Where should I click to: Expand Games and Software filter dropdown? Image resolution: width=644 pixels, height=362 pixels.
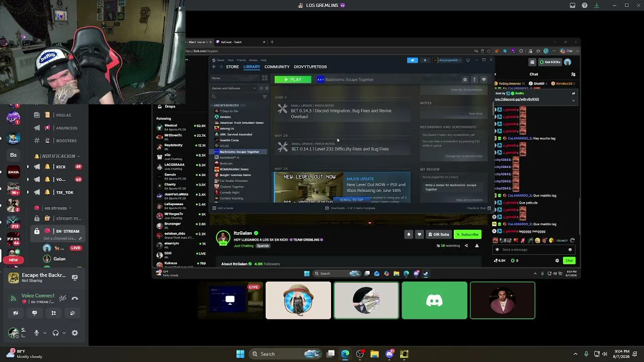point(254,88)
